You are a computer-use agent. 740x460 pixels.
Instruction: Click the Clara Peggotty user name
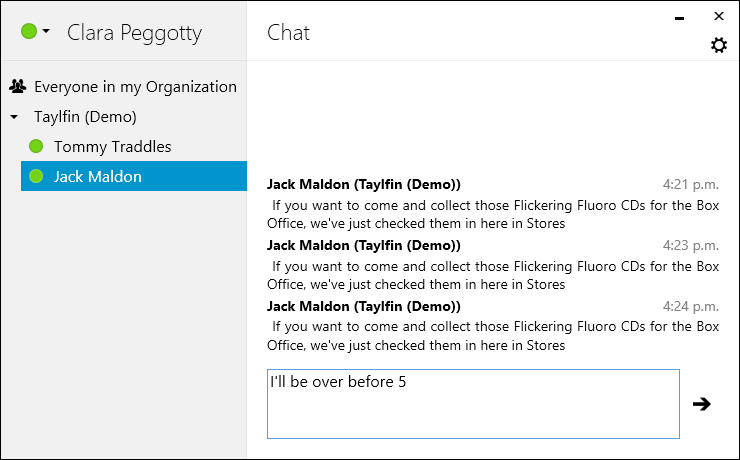point(135,33)
